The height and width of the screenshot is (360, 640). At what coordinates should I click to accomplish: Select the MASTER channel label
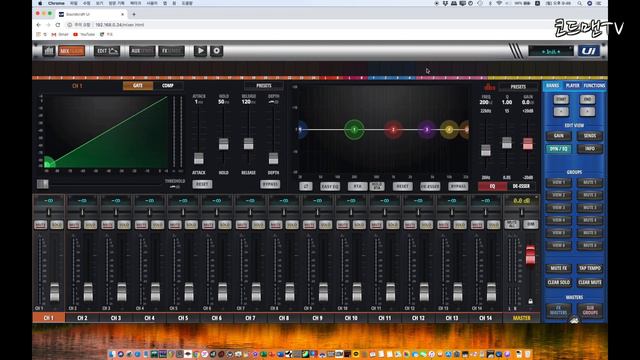pos(521,318)
